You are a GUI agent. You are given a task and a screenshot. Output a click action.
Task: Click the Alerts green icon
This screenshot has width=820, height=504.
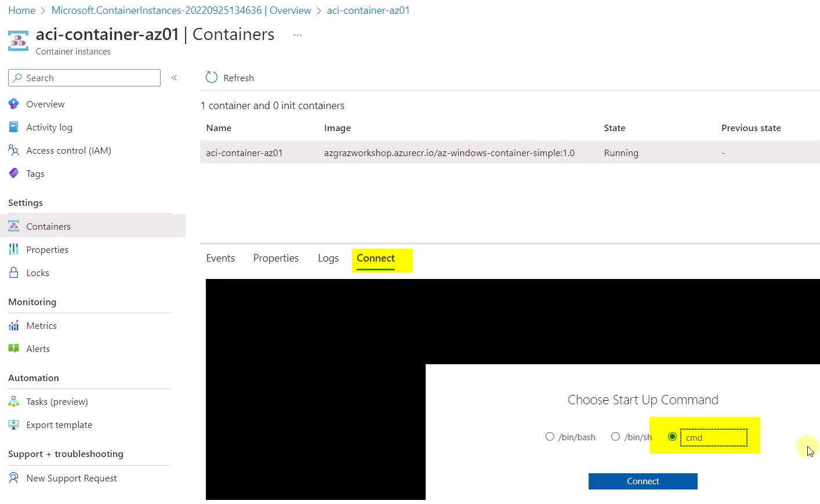point(14,349)
